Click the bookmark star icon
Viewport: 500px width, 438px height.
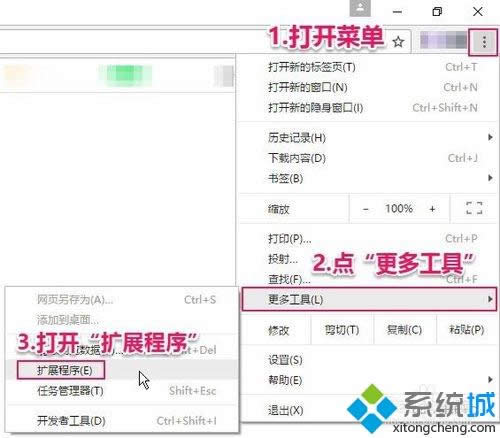[398, 42]
